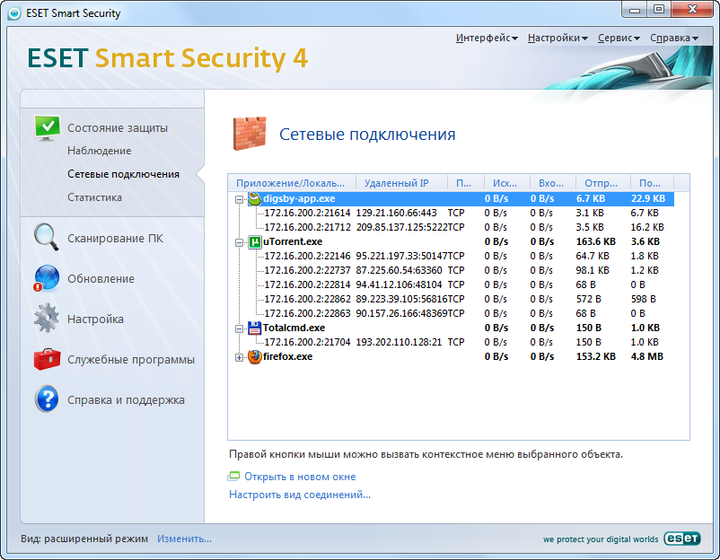Viewport: 720px width, 560px height.
Task: Sort by По... received column header
Action: (x=652, y=183)
